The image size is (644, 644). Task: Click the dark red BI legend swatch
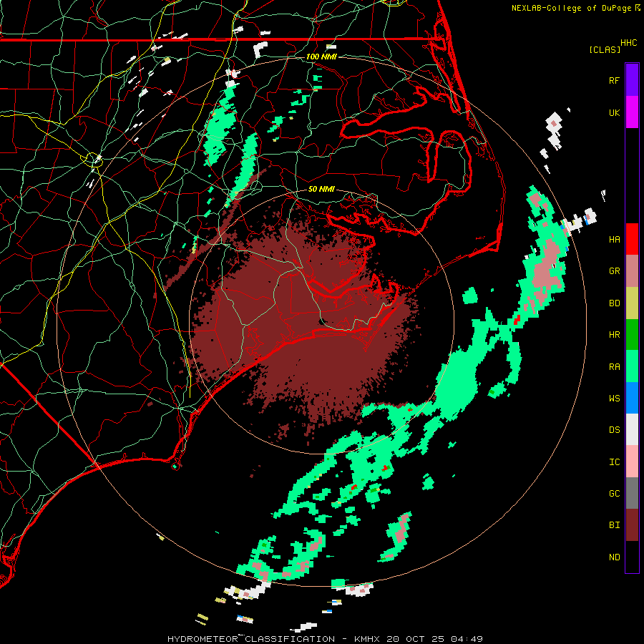click(x=632, y=525)
